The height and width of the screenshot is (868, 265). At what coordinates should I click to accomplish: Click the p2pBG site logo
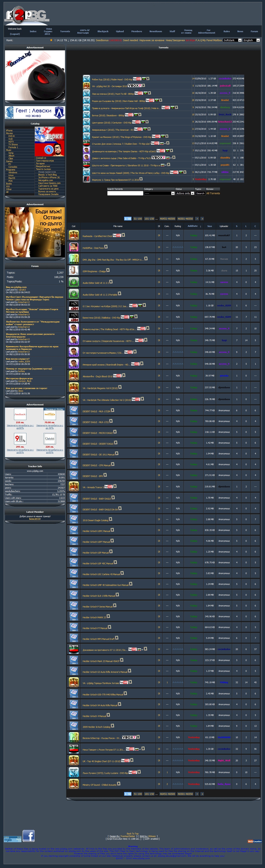27,16
